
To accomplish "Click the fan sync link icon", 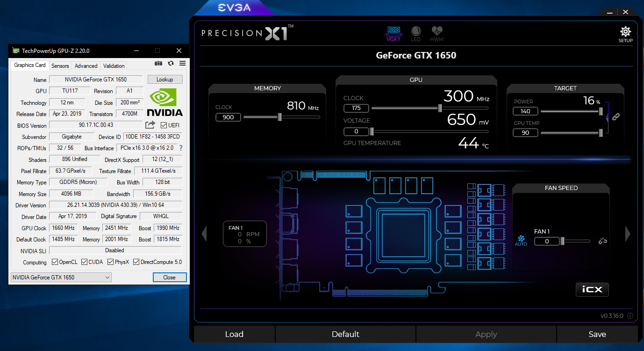I will pos(603,241).
